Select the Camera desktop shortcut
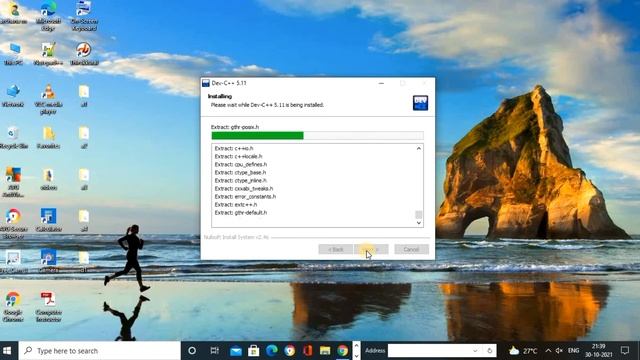640x360 pixels. click(48, 262)
